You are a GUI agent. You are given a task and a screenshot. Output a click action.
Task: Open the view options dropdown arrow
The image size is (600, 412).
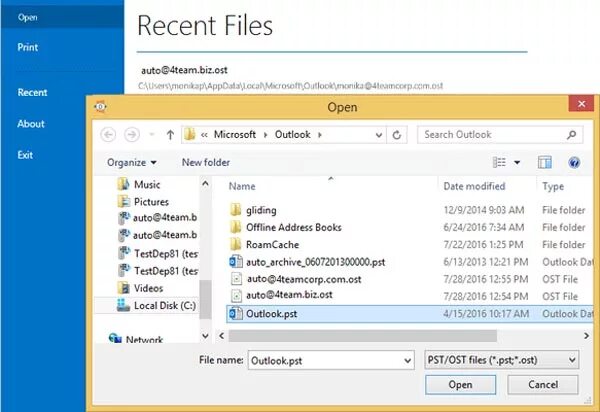[x=517, y=163]
